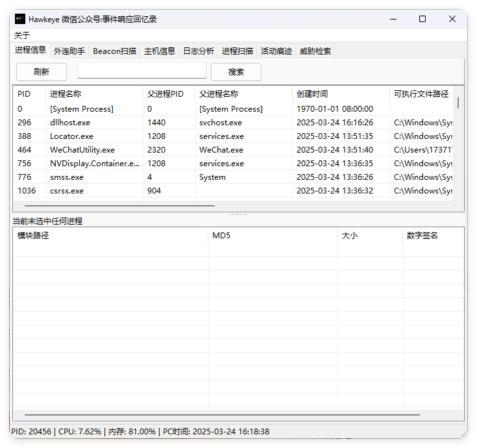This screenshot has height=448, width=477.
Task: Switch to the 威胁检索 tab
Action: pos(315,51)
